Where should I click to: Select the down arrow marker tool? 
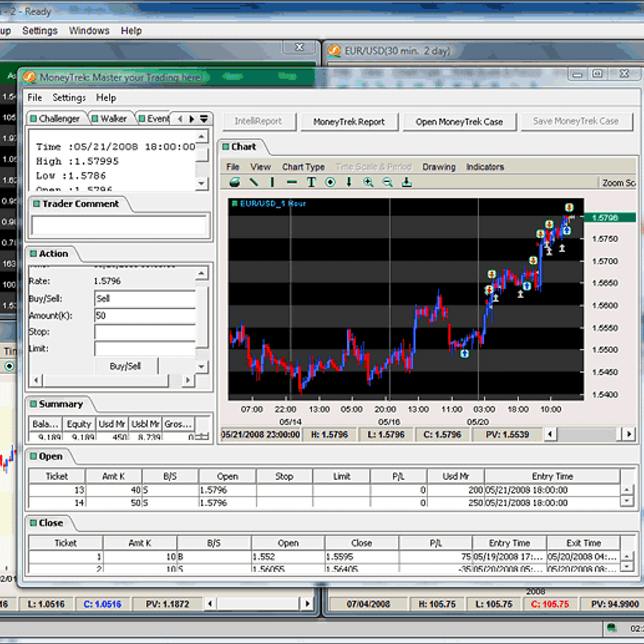pos(349,182)
